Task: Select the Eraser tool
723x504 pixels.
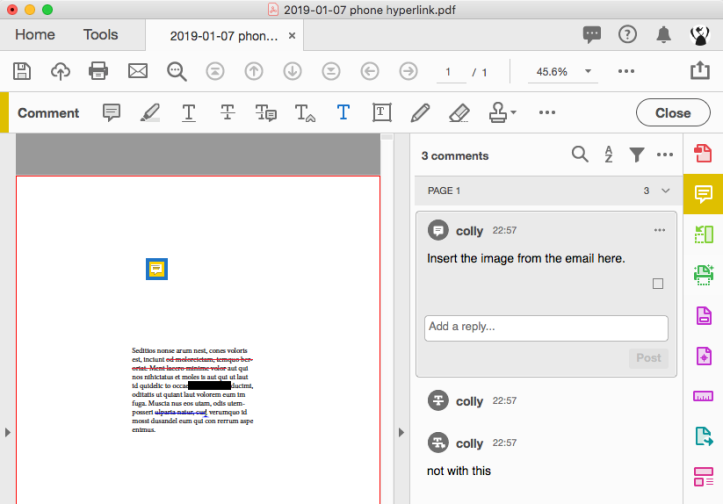Action: [459, 113]
